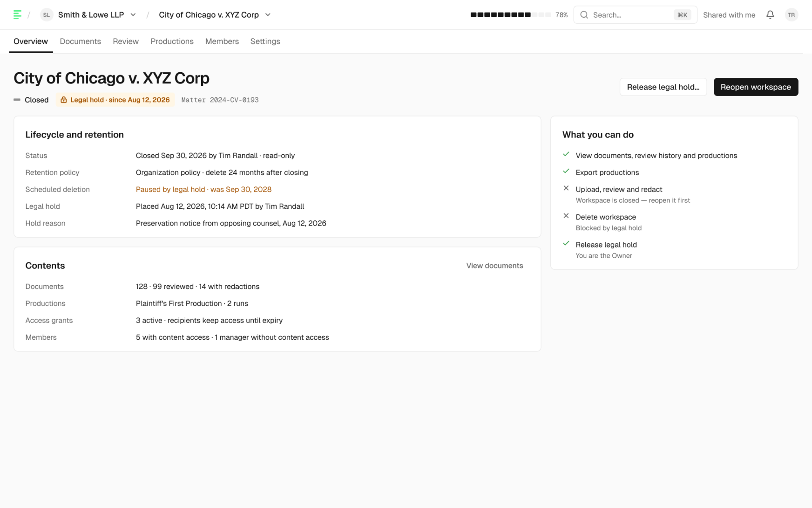
Task: Click 'You are the Owner' note
Action: click(604, 255)
